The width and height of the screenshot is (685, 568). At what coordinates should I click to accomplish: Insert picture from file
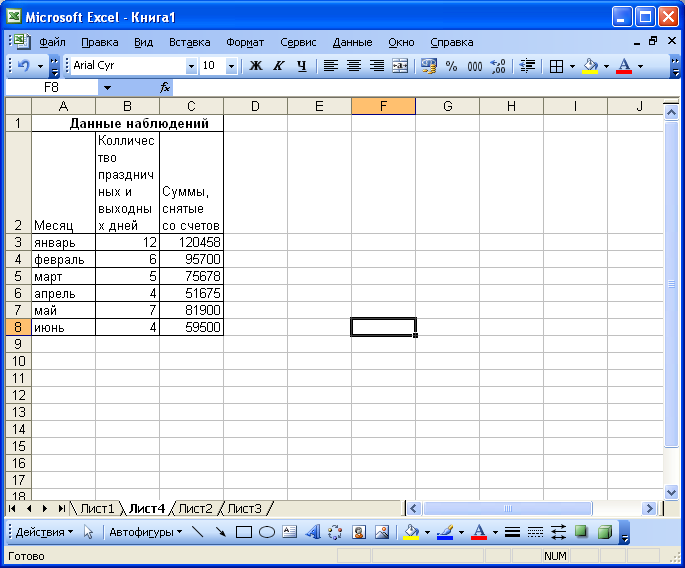tap(382, 532)
